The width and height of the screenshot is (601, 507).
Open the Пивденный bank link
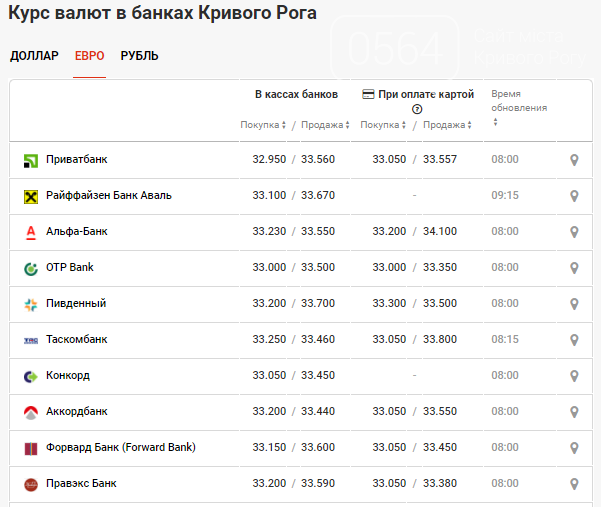coord(76,304)
